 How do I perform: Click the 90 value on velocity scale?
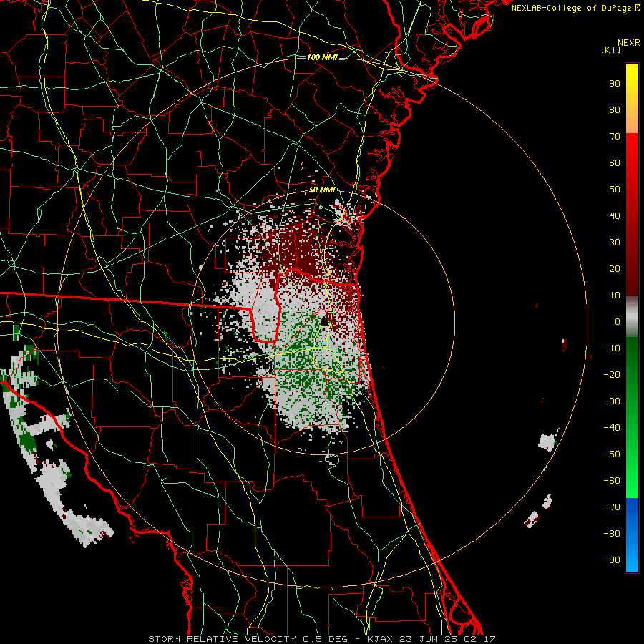coord(615,84)
